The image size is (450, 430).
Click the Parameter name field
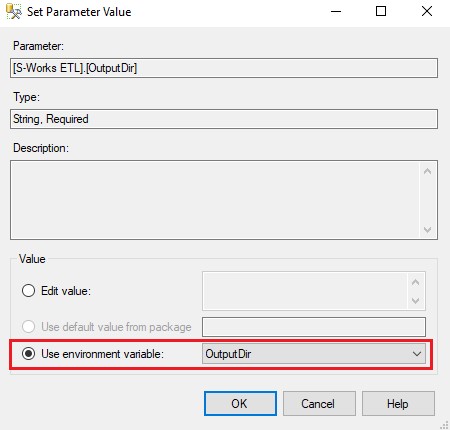[224, 68]
